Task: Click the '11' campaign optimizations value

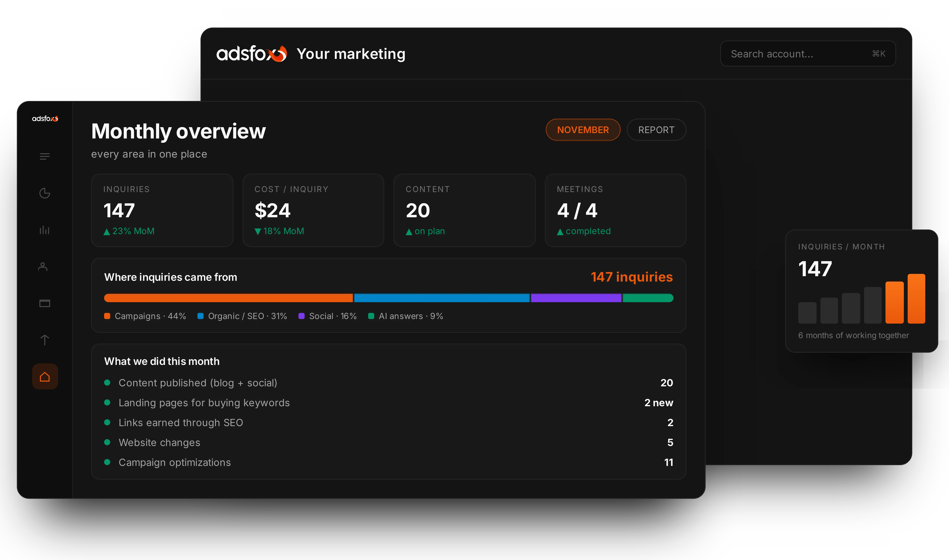Action: [669, 462]
